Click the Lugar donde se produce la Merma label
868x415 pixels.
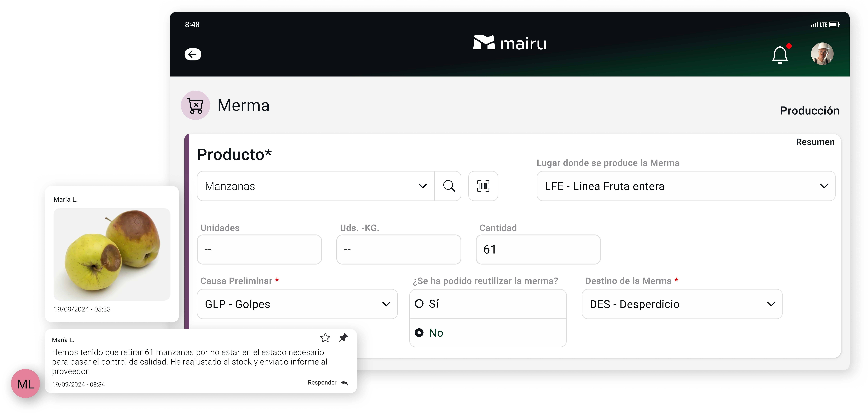[x=608, y=163]
